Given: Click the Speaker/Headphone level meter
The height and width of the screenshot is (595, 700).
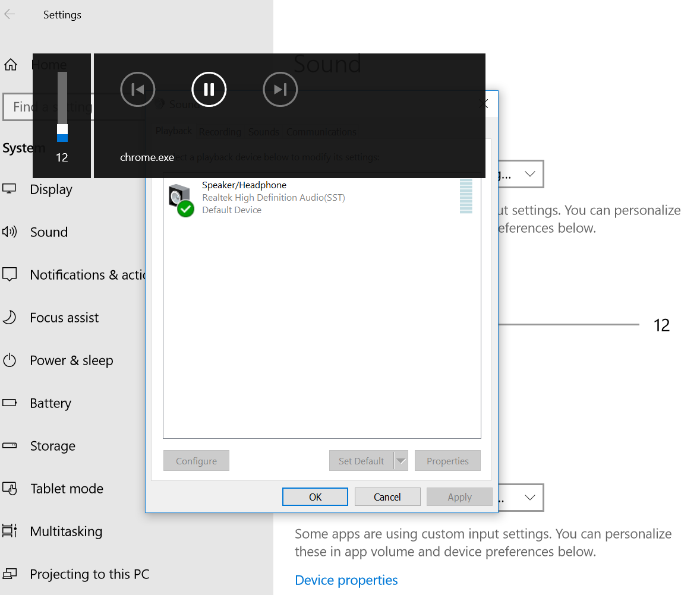Looking at the screenshot, I should pos(466,196).
